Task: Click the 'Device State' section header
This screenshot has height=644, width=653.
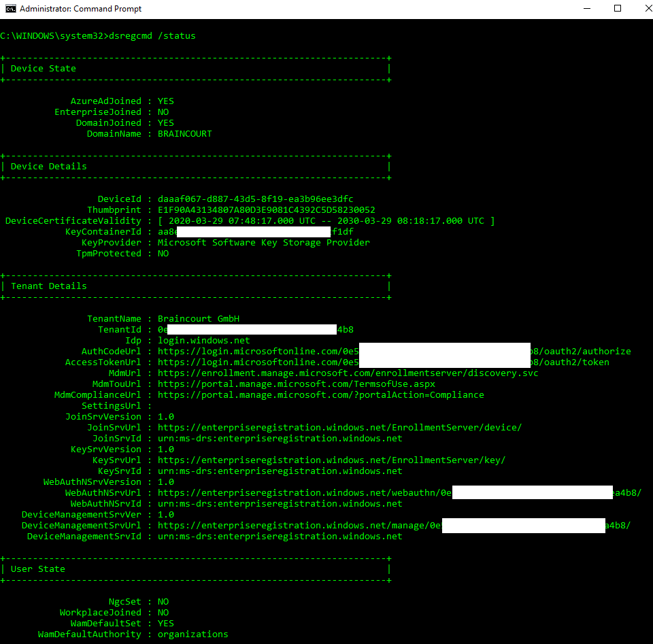Action: [x=44, y=68]
